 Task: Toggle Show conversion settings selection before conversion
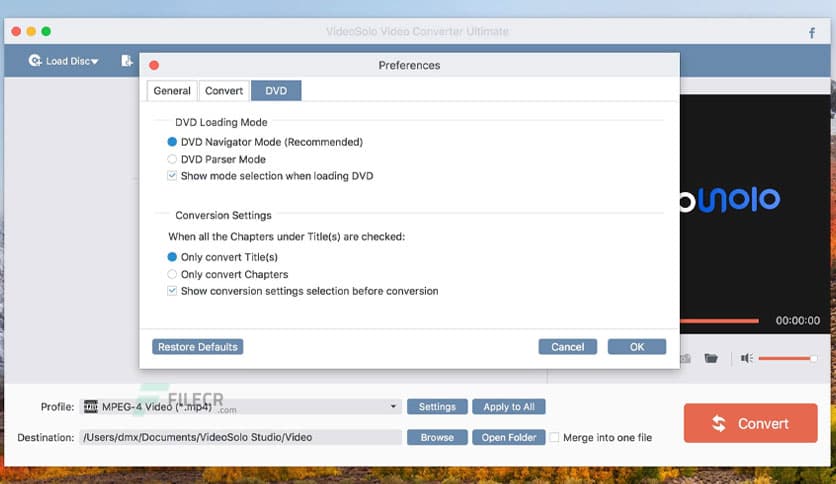(172, 291)
